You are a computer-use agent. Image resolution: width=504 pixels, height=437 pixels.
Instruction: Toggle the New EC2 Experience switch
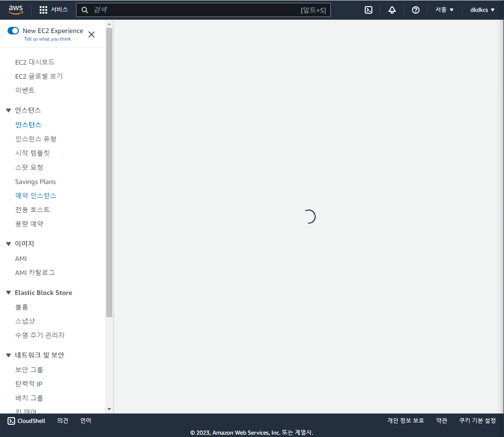tap(13, 31)
